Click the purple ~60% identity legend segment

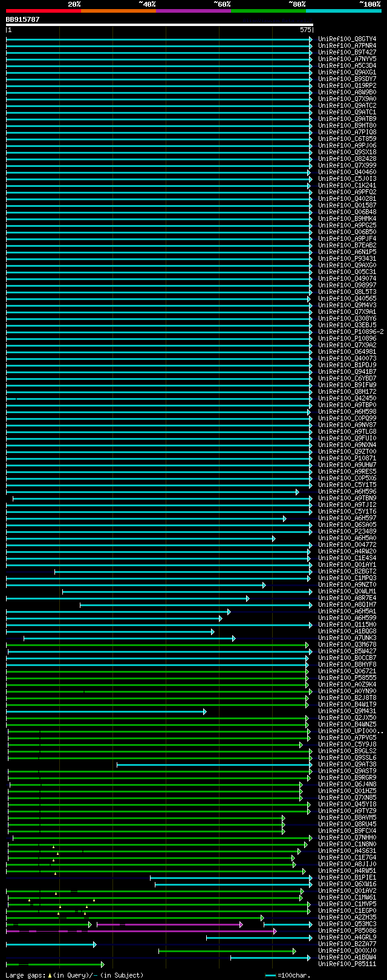click(x=193, y=10)
